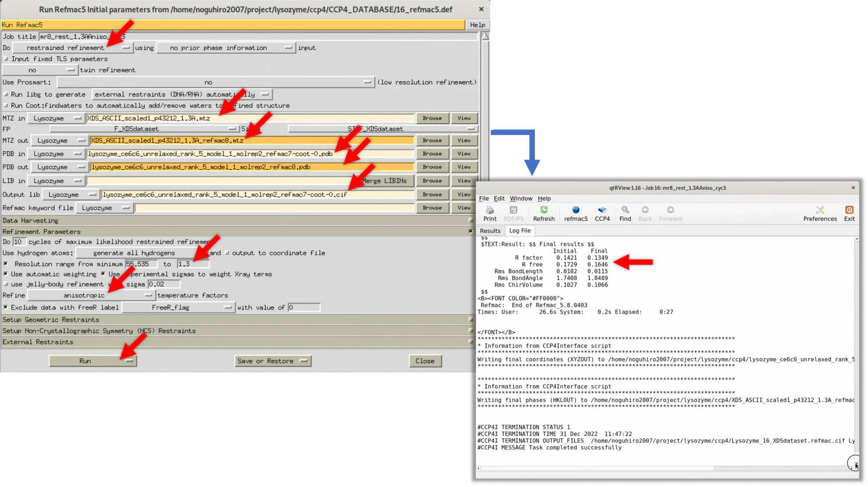Toggle Input fixed TLS parameters checkbox
Viewport: 868px width, 487px height.
[6, 59]
